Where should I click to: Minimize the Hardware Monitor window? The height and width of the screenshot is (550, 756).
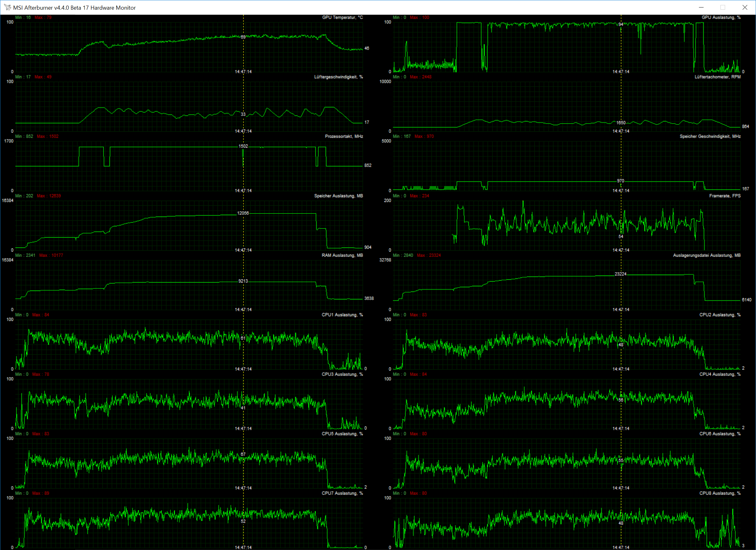[x=701, y=7]
